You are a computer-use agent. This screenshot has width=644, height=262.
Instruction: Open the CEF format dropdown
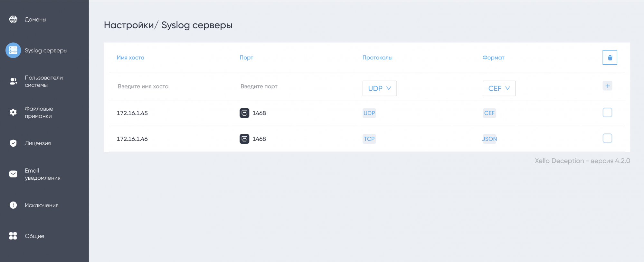[x=499, y=88]
